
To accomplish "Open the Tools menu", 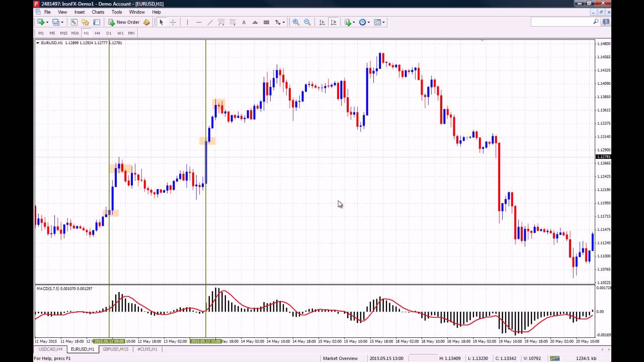I will click(x=117, y=12).
